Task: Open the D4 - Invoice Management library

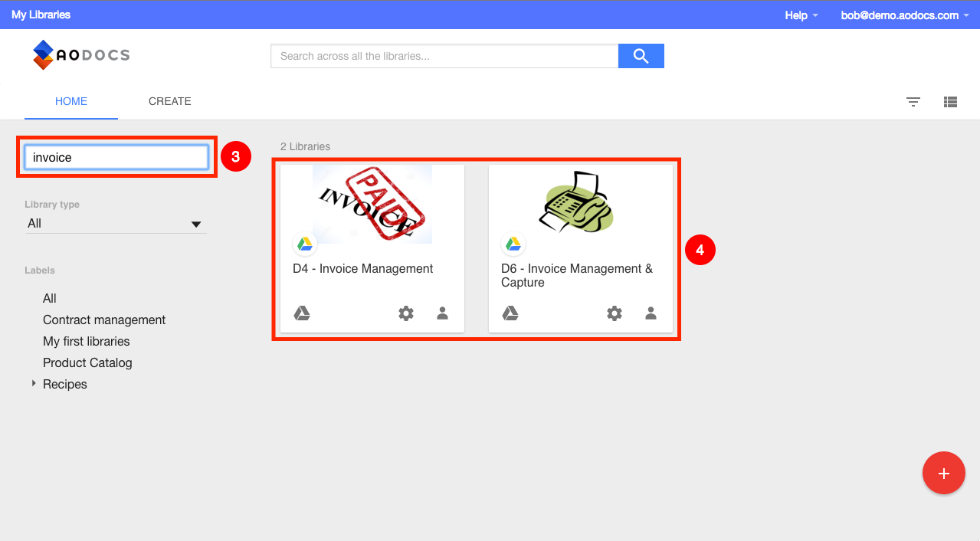Action: [x=363, y=269]
